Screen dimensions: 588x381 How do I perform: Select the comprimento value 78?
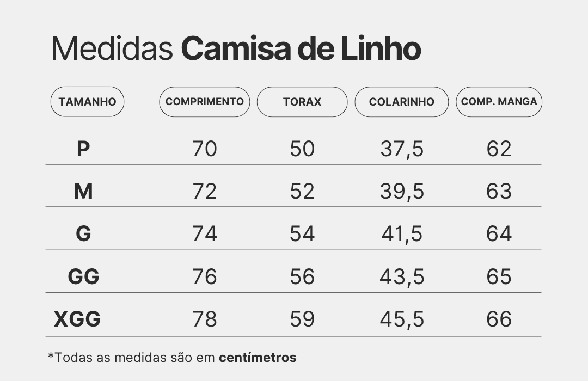pyautogui.click(x=205, y=319)
